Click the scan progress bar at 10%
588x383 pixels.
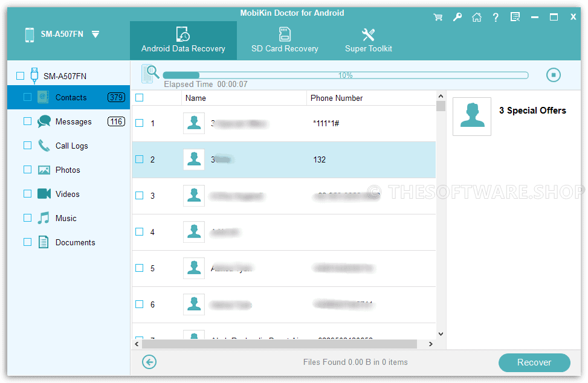(346, 76)
